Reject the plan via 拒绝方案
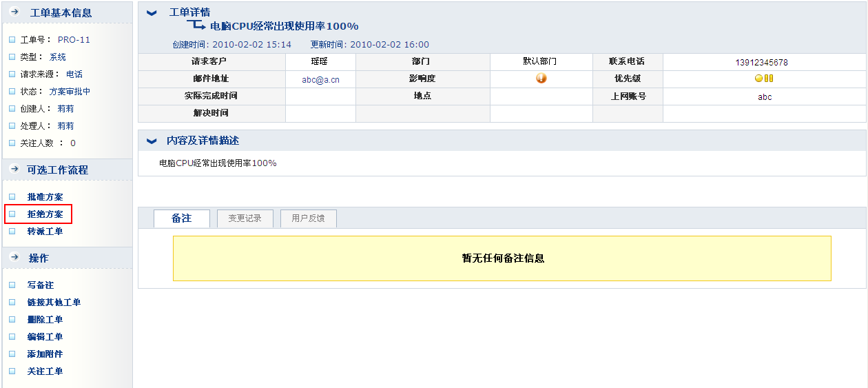 click(45, 214)
